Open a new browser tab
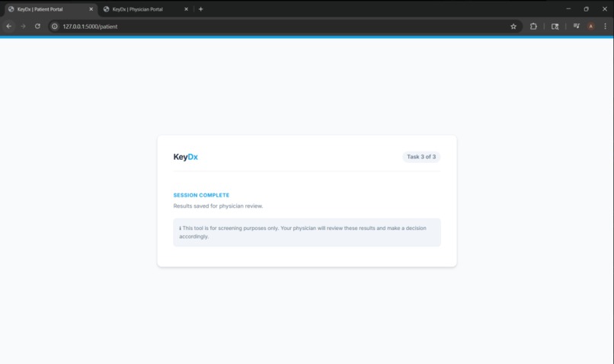The width and height of the screenshot is (614, 364). pyautogui.click(x=200, y=9)
